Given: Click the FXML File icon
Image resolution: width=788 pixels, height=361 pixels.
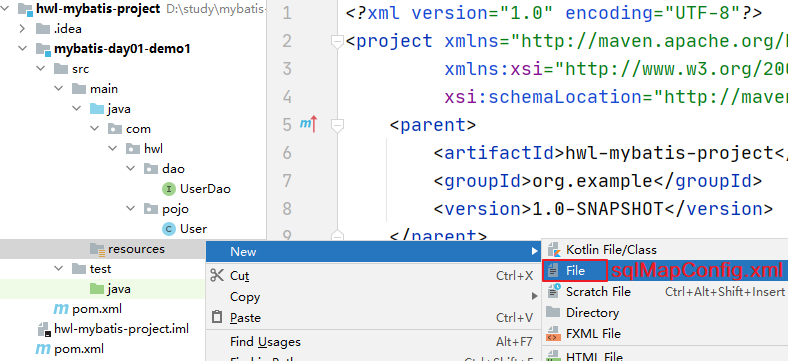Looking at the screenshot, I should (x=553, y=333).
